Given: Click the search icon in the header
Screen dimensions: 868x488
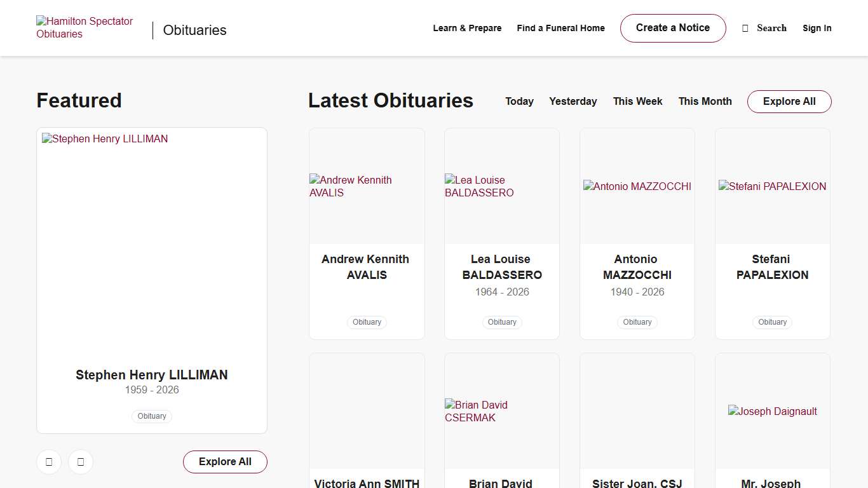Looking at the screenshot, I should (x=745, y=29).
